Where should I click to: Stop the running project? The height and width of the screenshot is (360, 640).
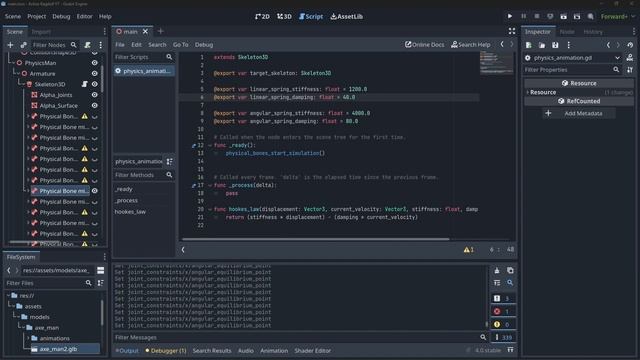pyautogui.click(x=537, y=16)
